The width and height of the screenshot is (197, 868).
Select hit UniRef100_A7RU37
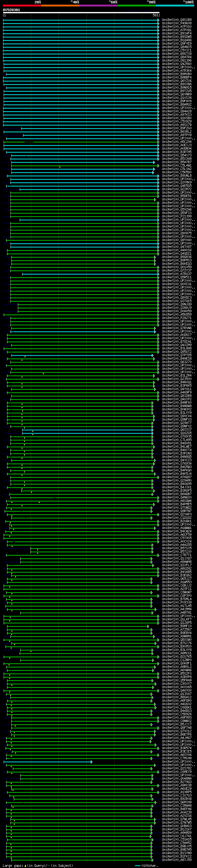177,274
